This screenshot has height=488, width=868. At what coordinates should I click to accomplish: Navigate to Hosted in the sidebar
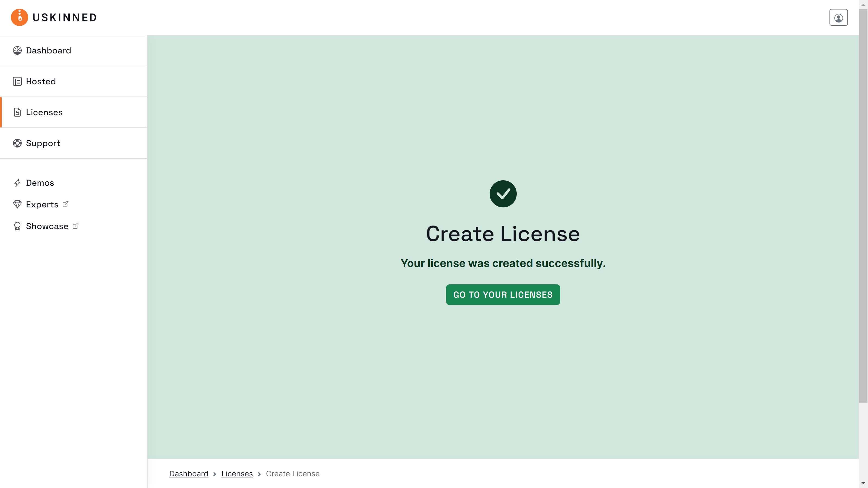[41, 81]
